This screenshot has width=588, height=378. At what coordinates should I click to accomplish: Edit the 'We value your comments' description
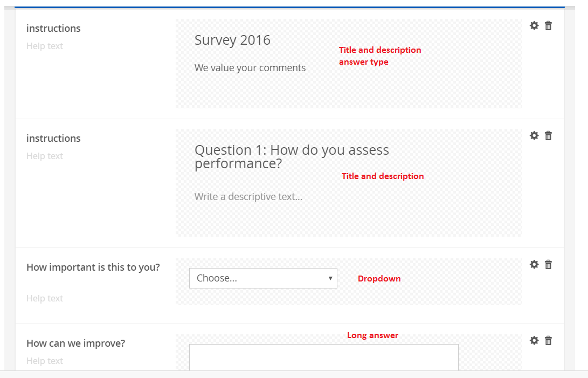pyautogui.click(x=250, y=68)
